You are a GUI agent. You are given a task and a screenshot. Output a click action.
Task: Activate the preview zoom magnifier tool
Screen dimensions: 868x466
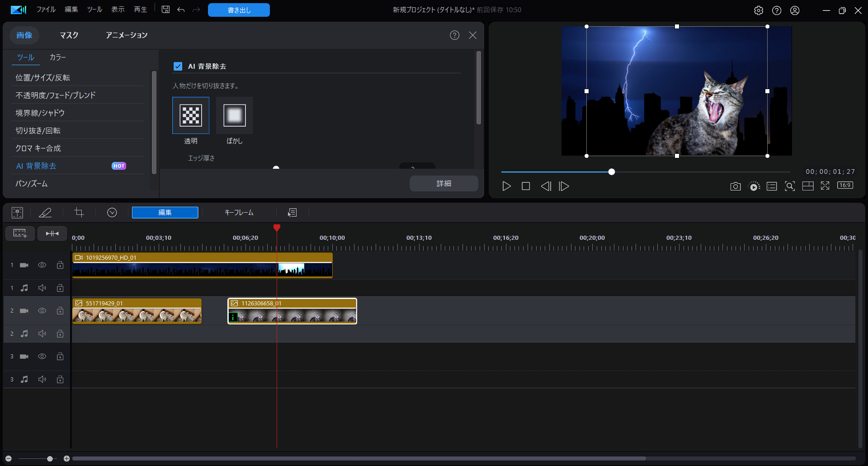(x=790, y=186)
